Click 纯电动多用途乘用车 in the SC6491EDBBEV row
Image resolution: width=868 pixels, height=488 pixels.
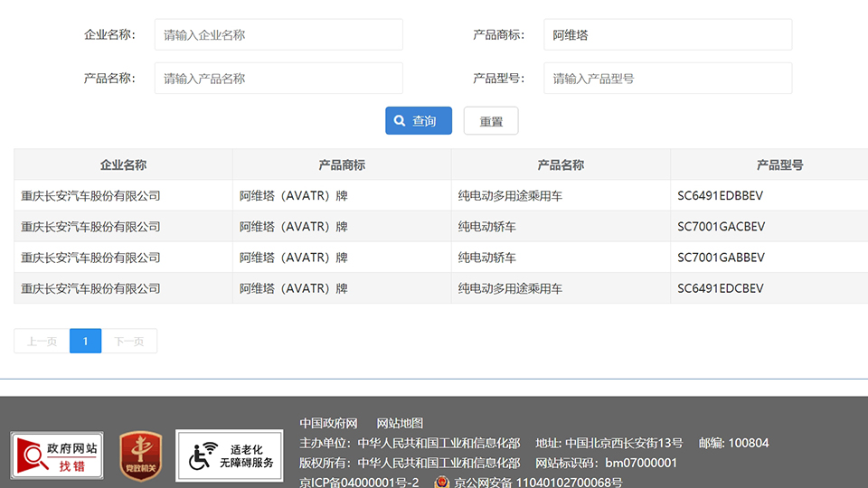(510, 195)
